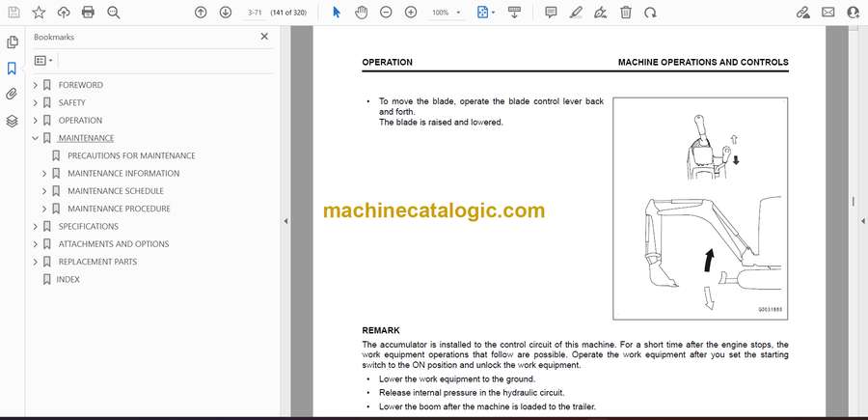This screenshot has width=868, height=420.
Task: Zoom in with the plus button
Action: click(411, 13)
